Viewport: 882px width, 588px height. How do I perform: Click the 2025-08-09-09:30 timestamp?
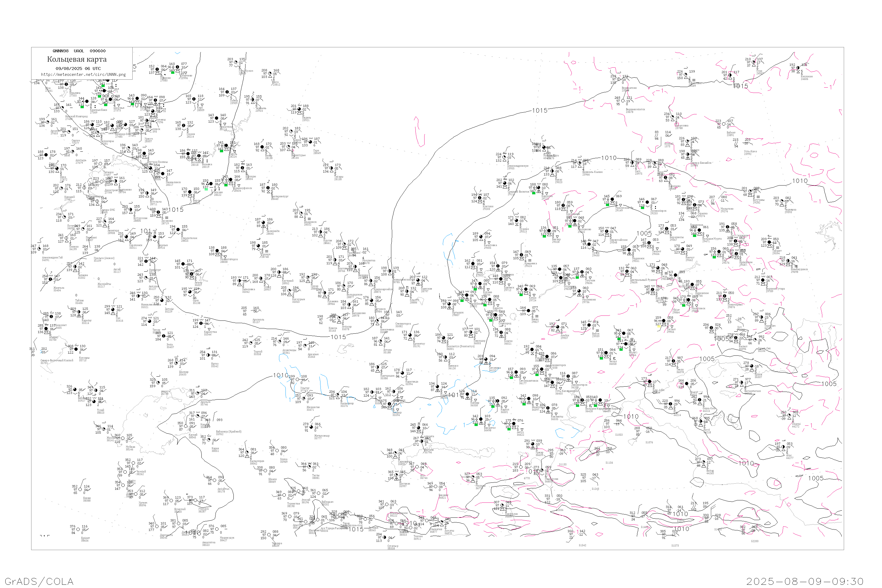(x=805, y=581)
